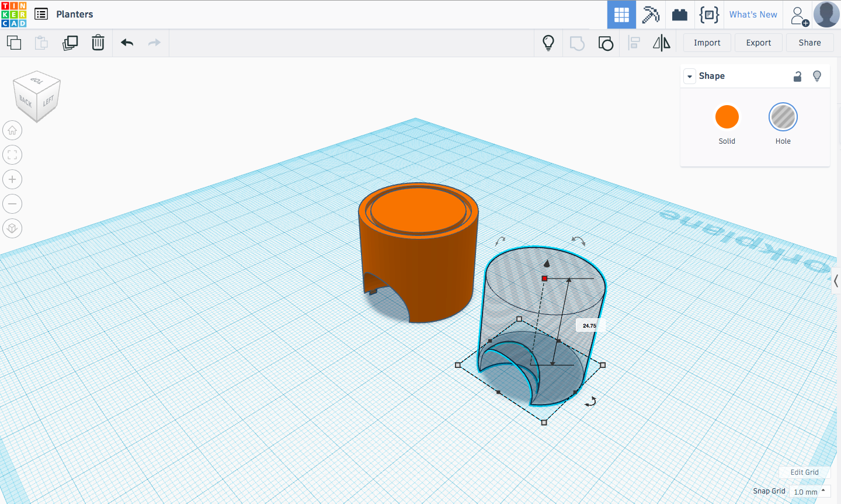Screen dimensions: 841x504
Task: Duplicate and repeat the selected shape
Action: pos(70,43)
